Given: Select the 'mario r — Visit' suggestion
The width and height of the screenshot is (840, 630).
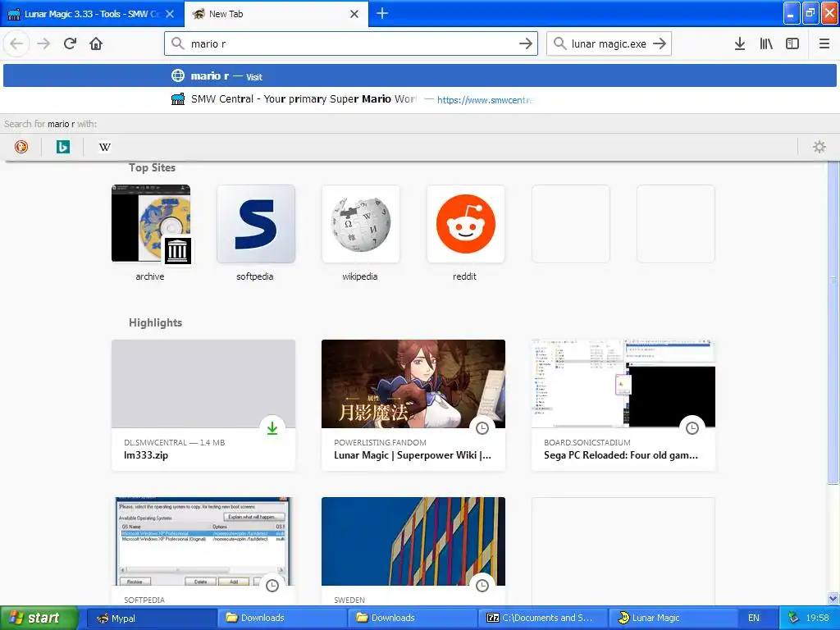Looking at the screenshot, I should coord(419,75).
